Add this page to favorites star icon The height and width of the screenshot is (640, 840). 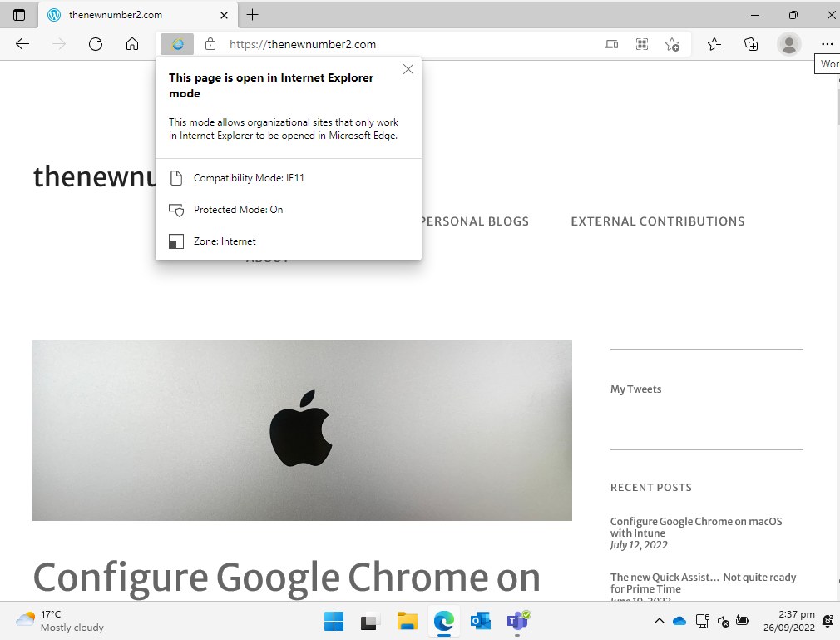[672, 44]
